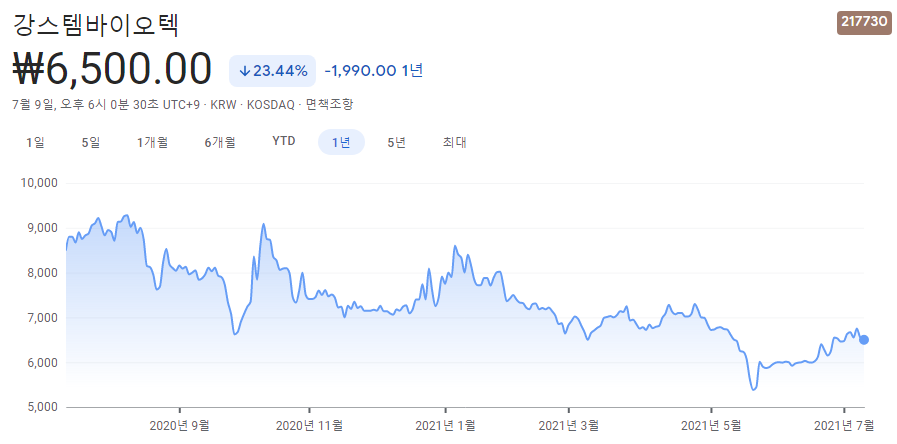Click the 23.44% decline badge

pyautogui.click(x=272, y=71)
